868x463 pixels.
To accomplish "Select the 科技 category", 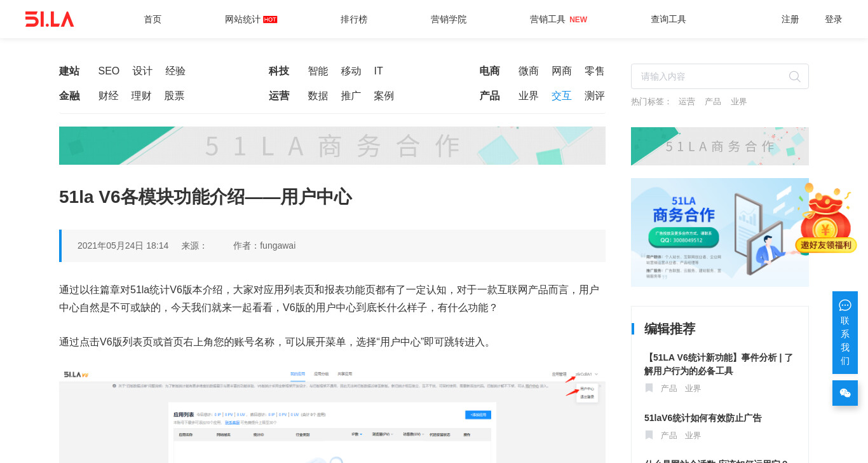I will coord(279,71).
